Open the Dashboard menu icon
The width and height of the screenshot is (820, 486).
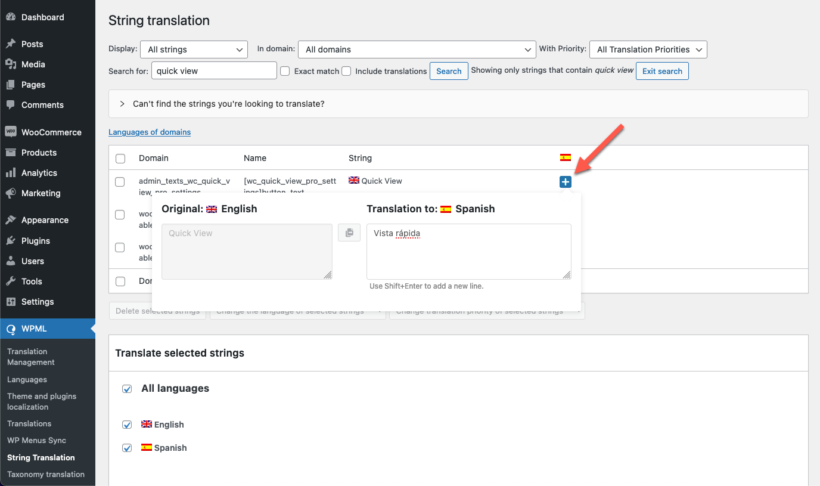point(10,17)
